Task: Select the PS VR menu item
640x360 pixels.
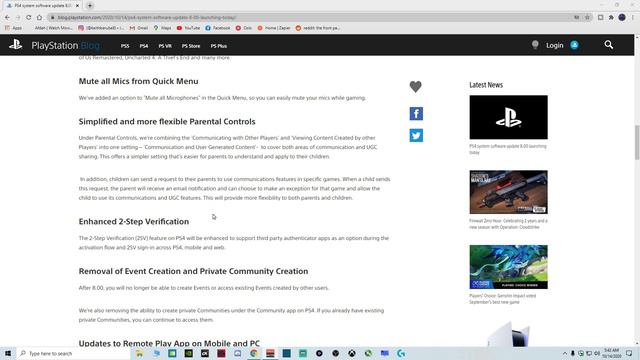Action: tap(165, 46)
